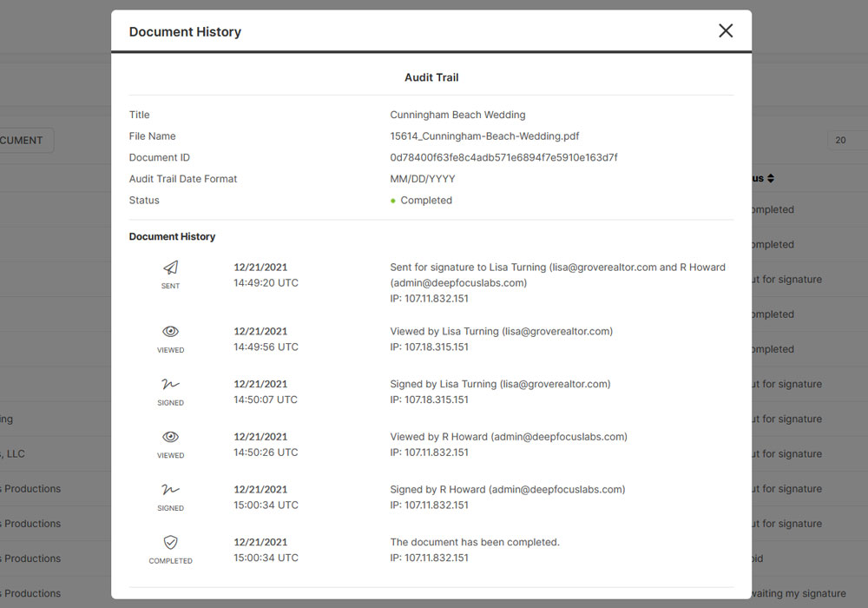Click the Completed status text

click(426, 201)
